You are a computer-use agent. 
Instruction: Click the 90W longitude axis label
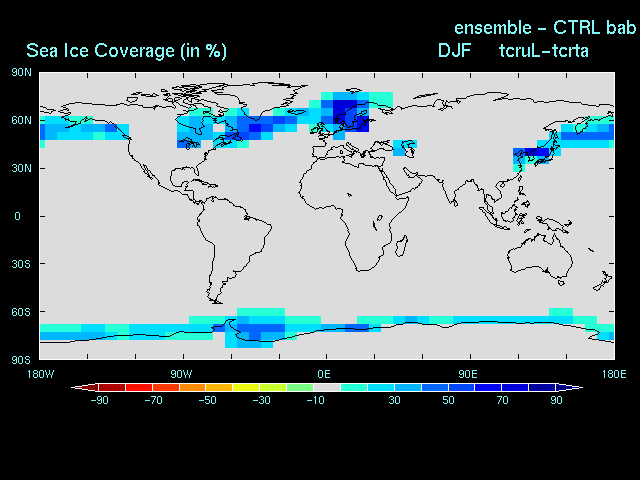pos(182,373)
